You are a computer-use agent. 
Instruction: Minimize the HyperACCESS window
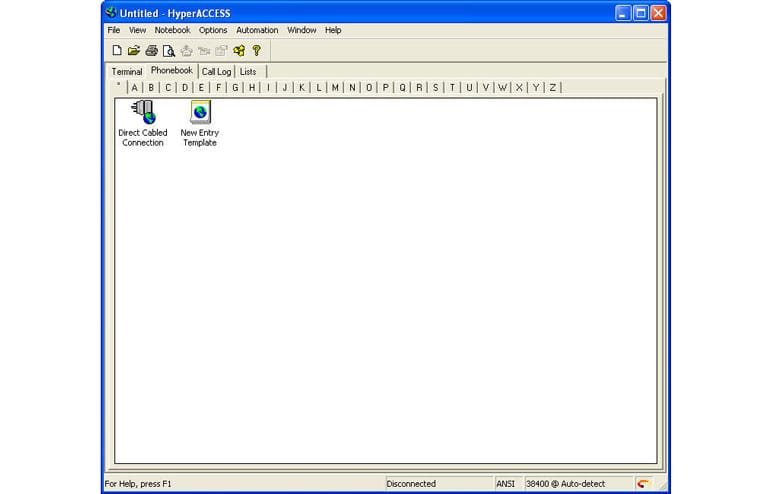(623, 13)
